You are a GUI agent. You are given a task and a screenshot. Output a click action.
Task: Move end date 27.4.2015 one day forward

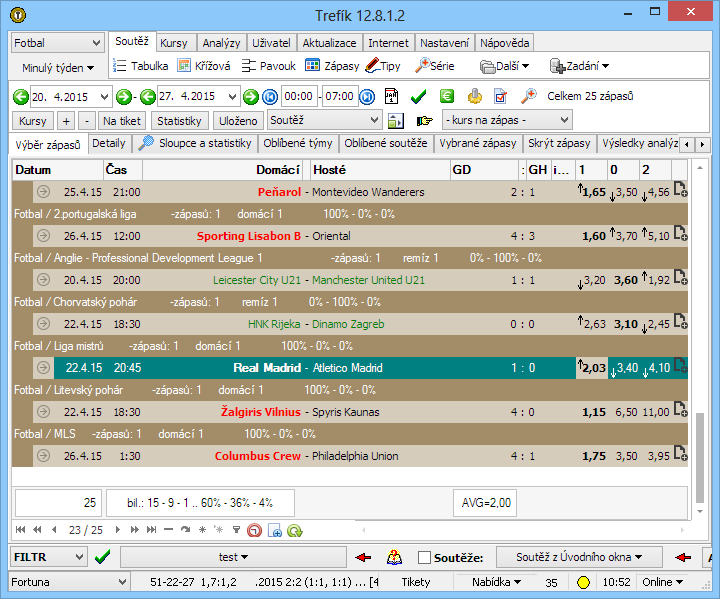coord(251,97)
